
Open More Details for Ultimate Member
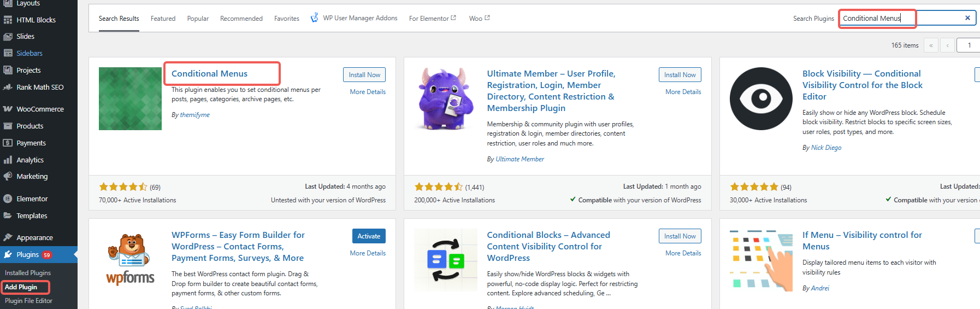[683, 92]
